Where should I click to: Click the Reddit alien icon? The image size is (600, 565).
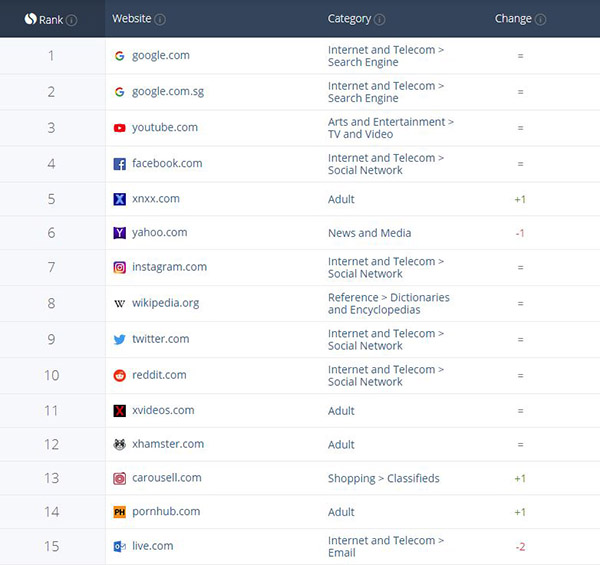click(119, 375)
